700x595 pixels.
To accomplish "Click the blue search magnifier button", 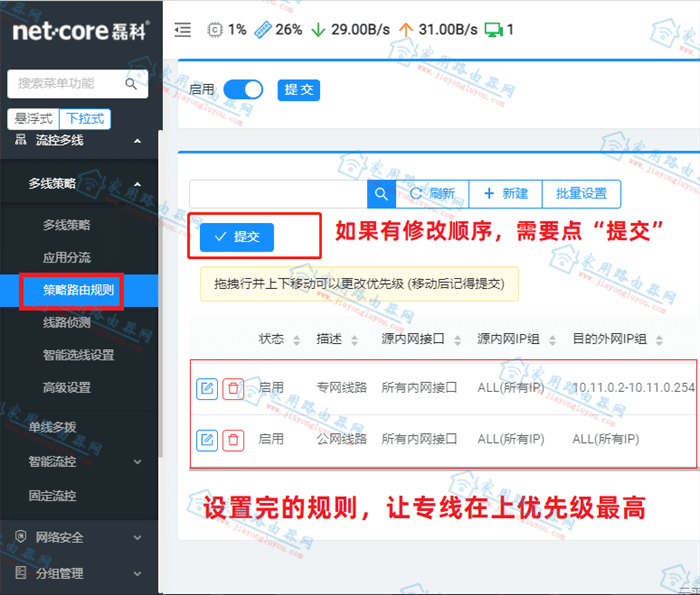I will tap(381, 194).
